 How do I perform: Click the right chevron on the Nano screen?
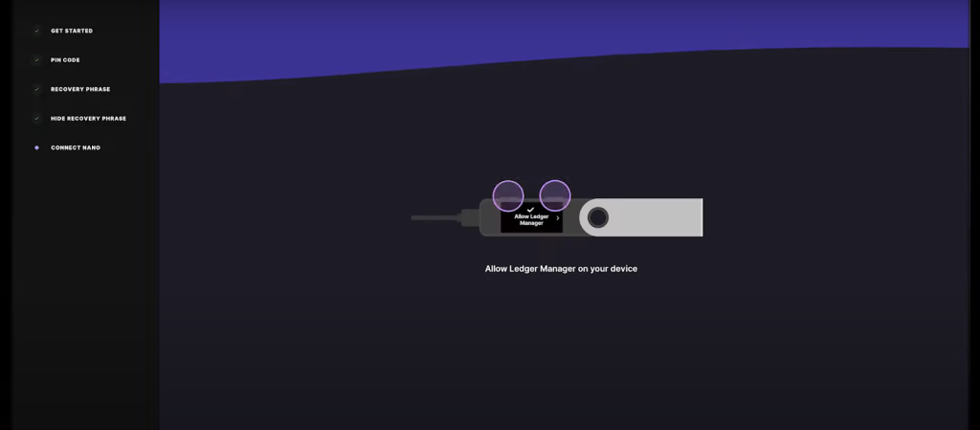[x=558, y=218]
